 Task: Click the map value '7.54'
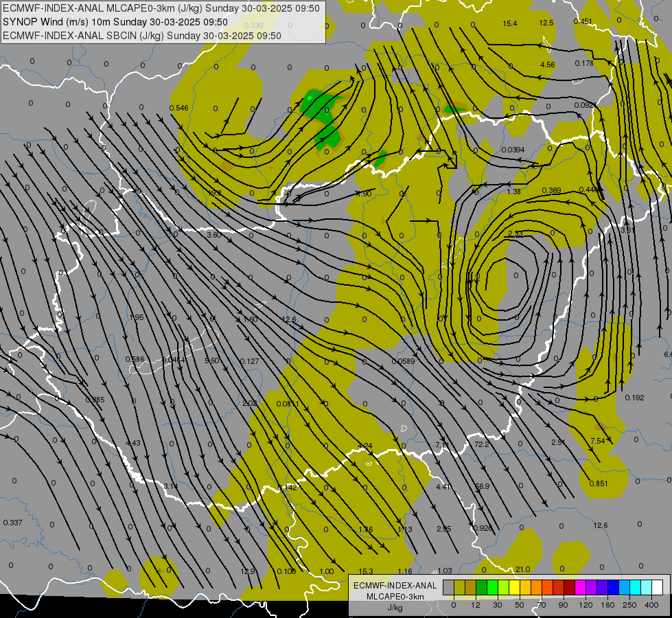tap(597, 441)
